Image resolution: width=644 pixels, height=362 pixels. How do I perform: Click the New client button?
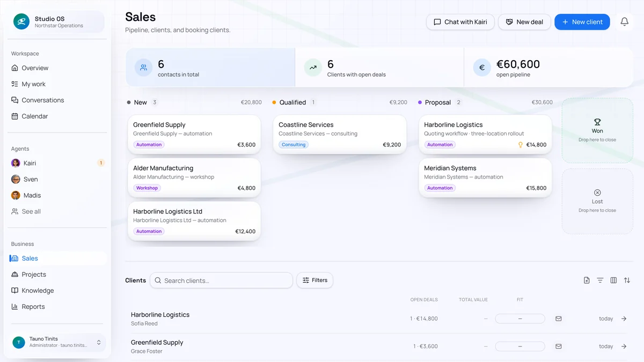pos(582,22)
